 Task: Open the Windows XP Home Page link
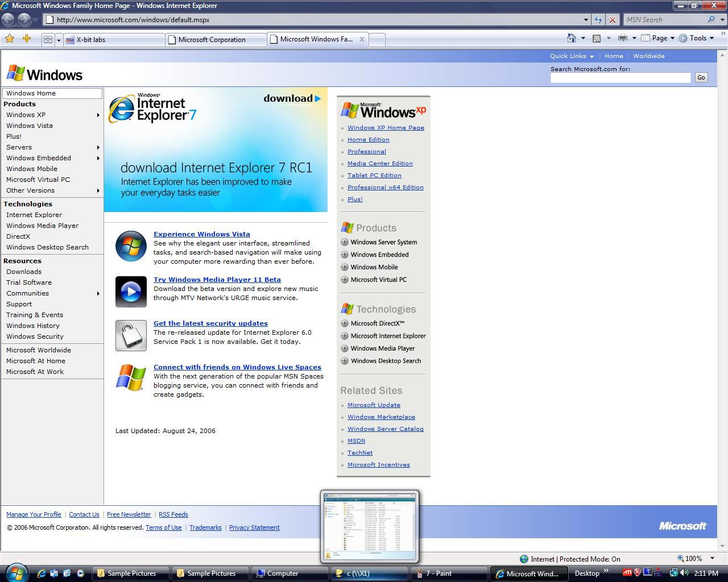386,128
